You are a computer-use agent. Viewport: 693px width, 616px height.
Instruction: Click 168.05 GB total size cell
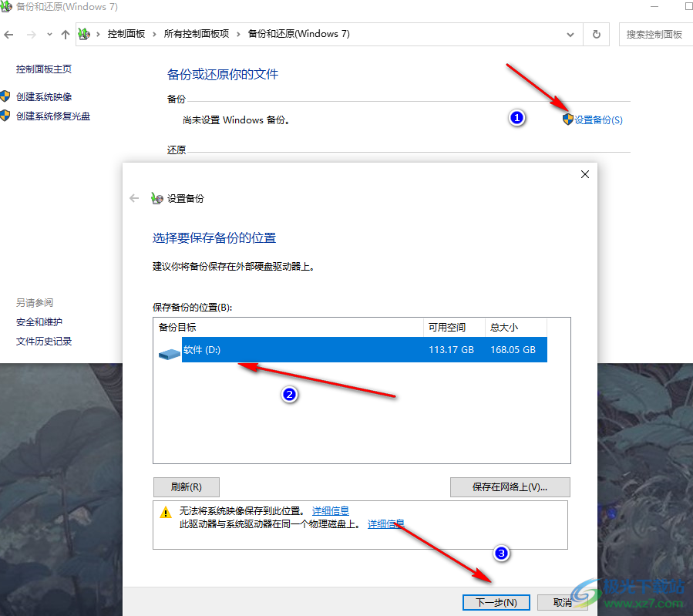coord(513,350)
